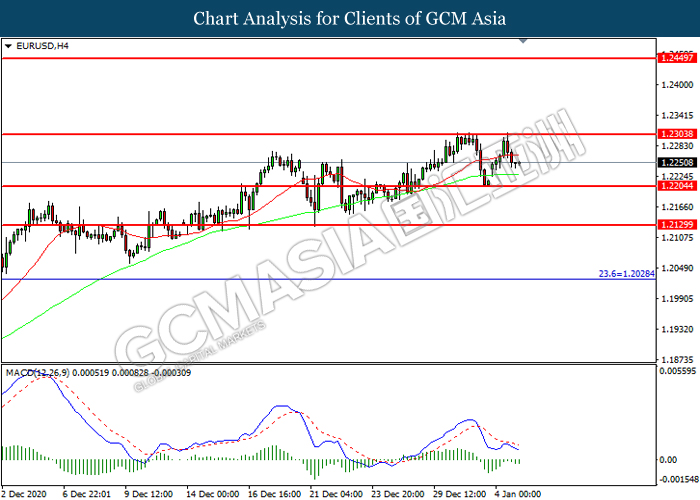
Task: Click the triangle arrow beside EURUSD,H4
Action: point(9,46)
